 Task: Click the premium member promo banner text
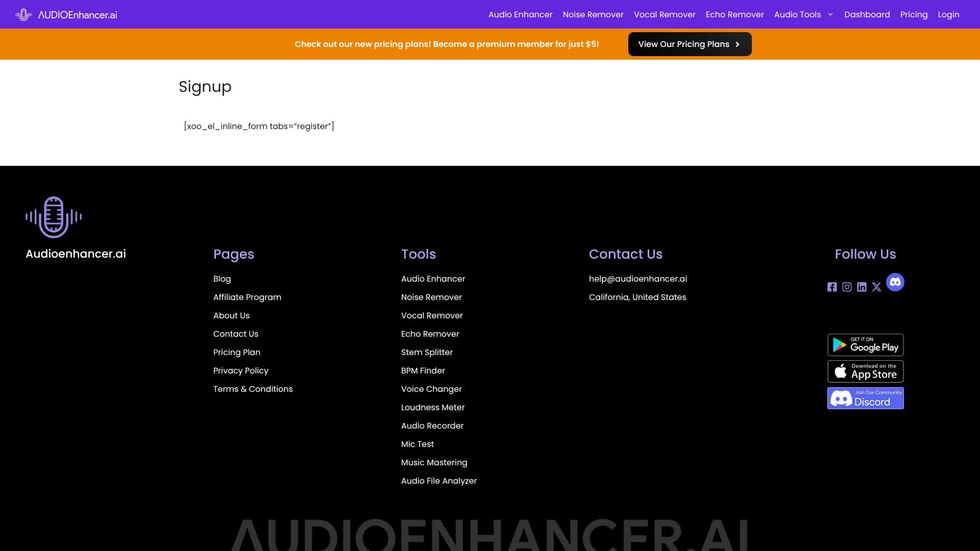pos(447,44)
